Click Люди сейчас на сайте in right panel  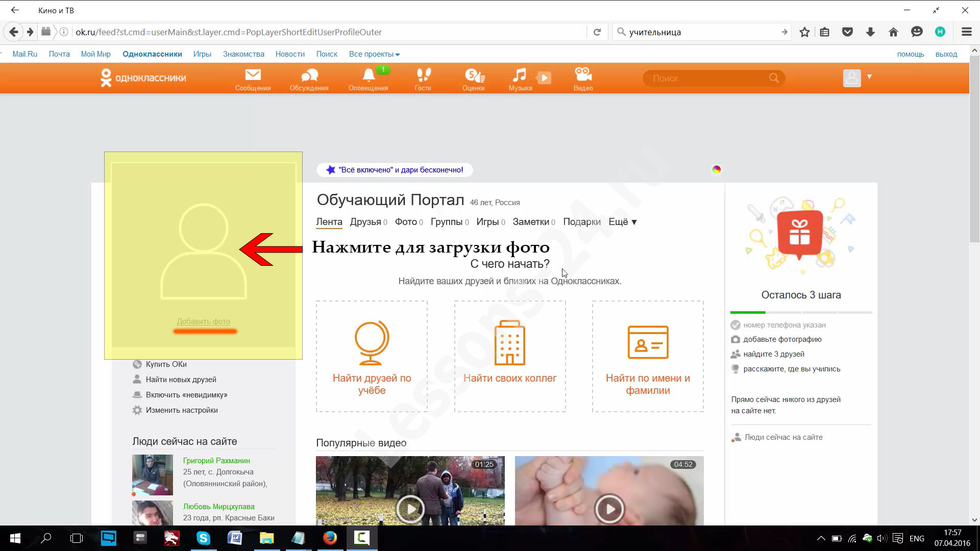click(783, 437)
